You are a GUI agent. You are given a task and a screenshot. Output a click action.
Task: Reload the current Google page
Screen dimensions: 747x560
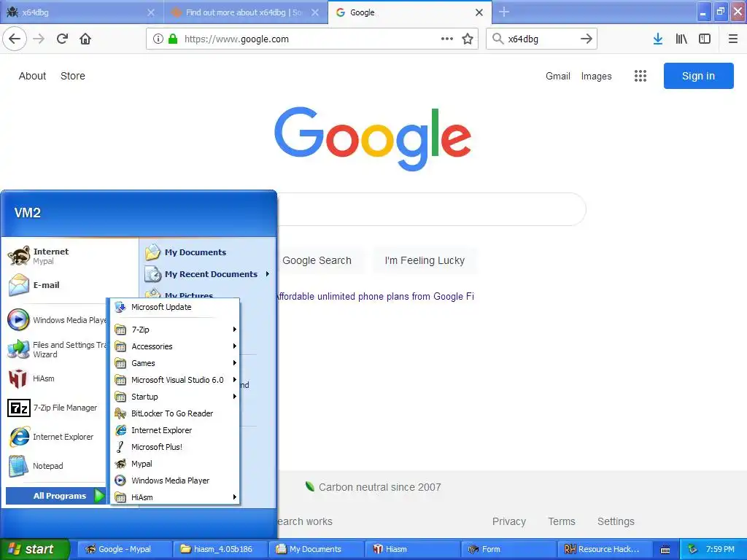63,39
